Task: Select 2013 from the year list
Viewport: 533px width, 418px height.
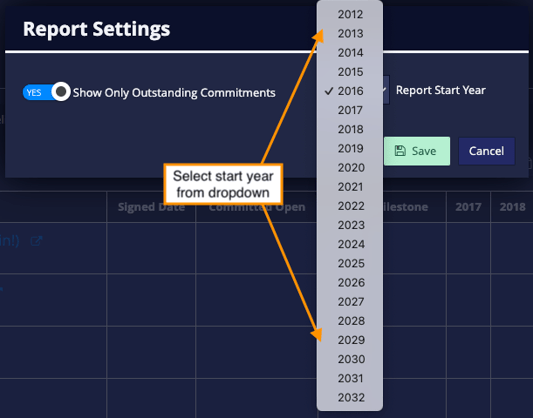Action: [350, 34]
